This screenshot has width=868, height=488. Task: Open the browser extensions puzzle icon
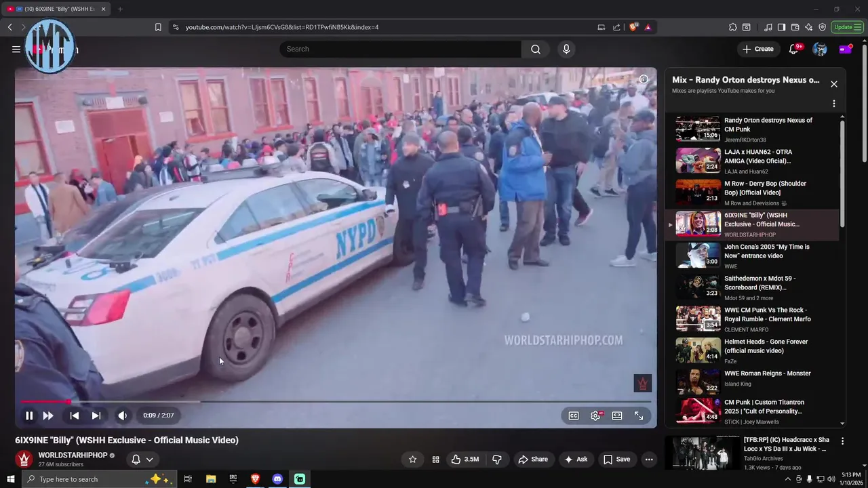(x=733, y=27)
